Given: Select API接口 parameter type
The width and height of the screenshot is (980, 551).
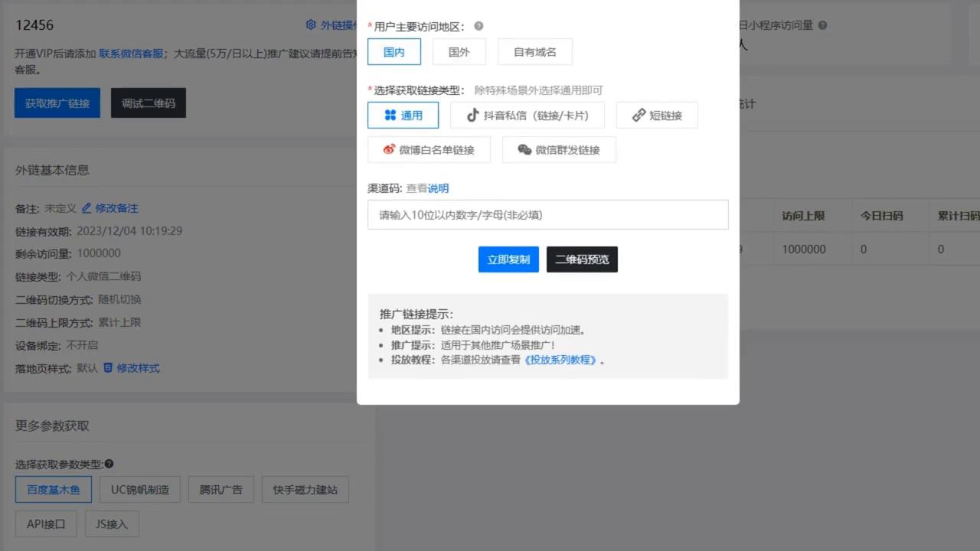Looking at the screenshot, I should tap(47, 524).
